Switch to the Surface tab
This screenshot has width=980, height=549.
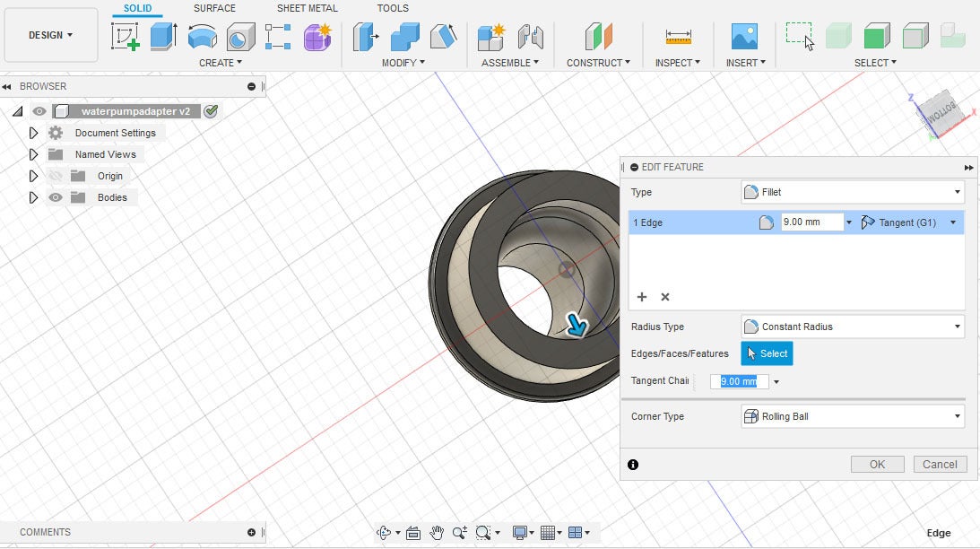click(214, 8)
